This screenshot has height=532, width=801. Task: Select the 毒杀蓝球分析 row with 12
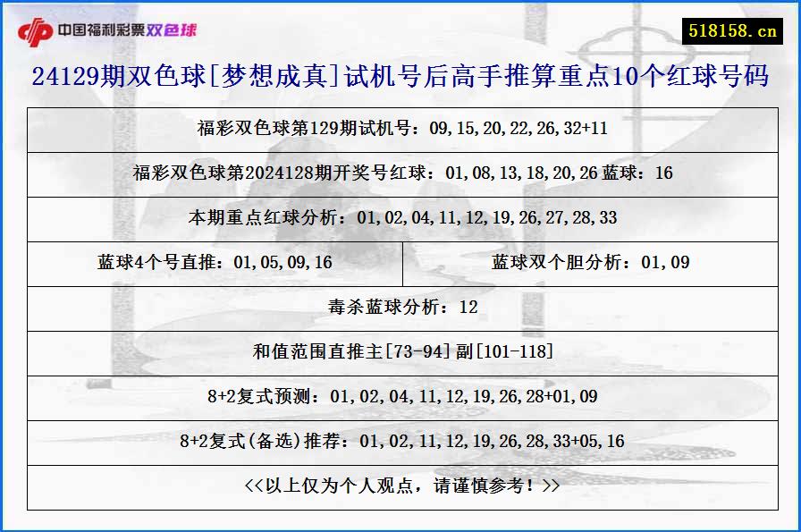point(400,307)
